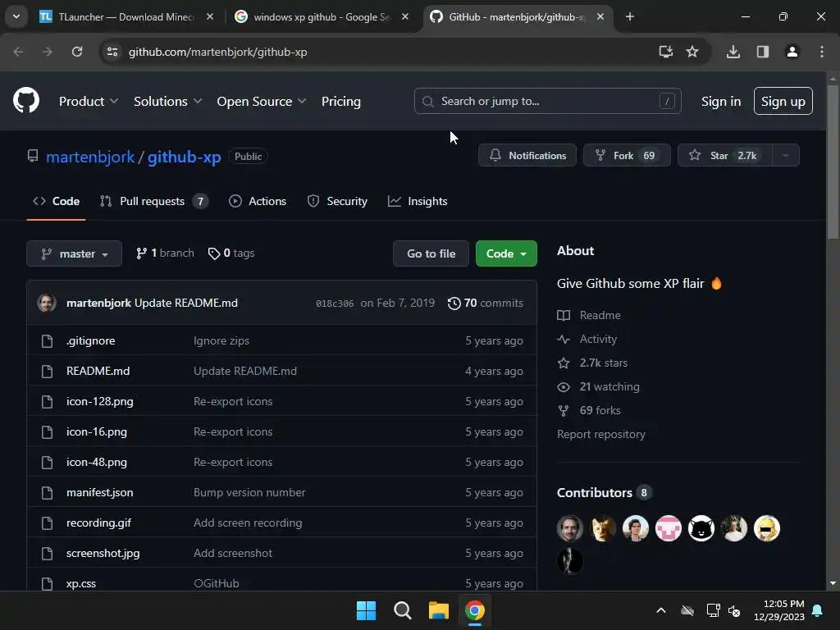840x630 pixels.
Task: Star the repository
Action: 725,155
